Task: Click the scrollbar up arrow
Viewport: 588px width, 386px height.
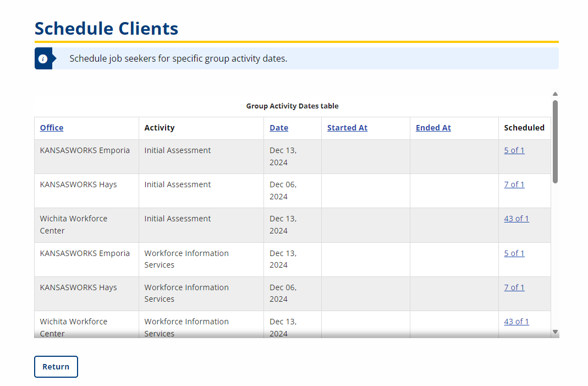Action: 555,94
